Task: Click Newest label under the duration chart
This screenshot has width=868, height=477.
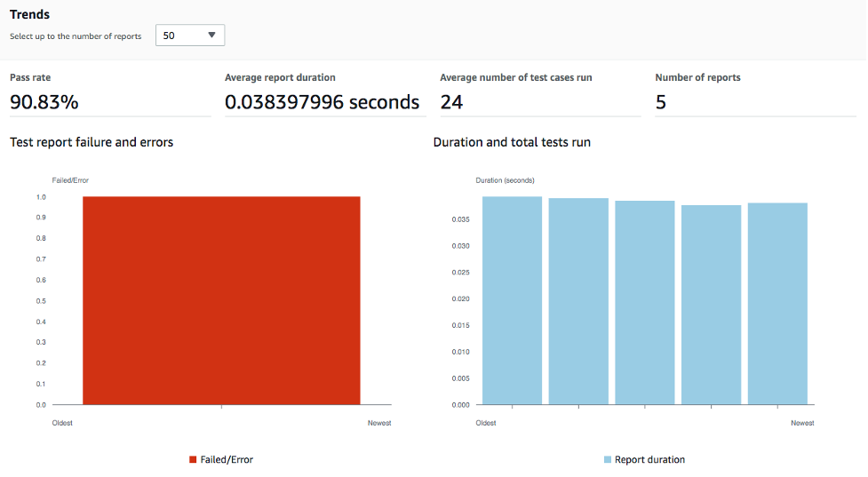Action: [802, 423]
